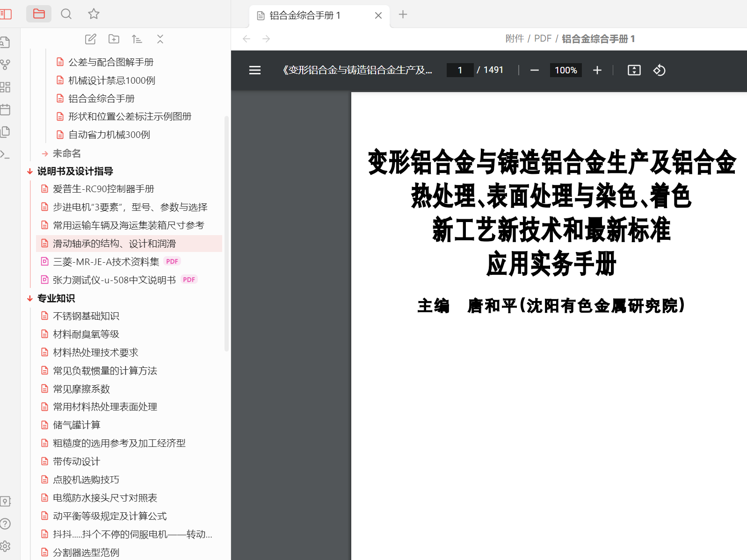
Task: Navigate back with left arrow
Action: point(247,39)
